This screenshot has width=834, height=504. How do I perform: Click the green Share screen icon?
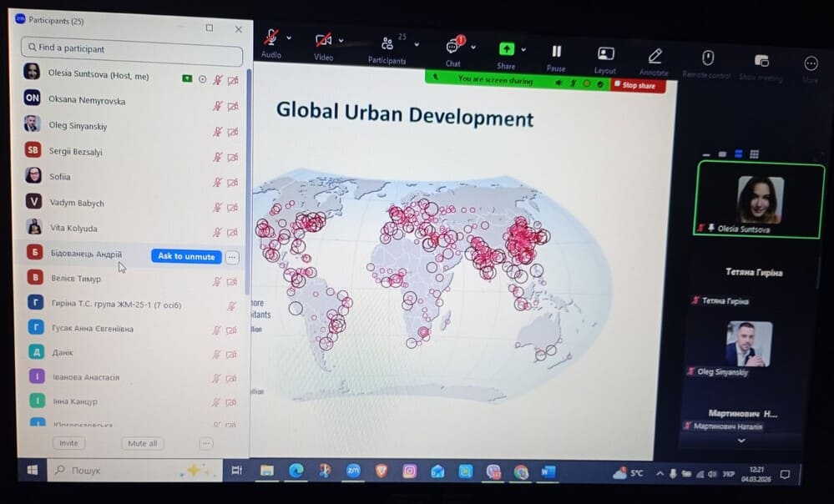point(506,49)
